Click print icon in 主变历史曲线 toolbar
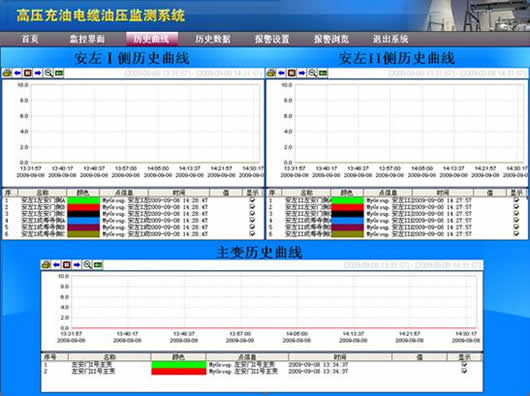This screenshot has height=396, width=530. [x=46, y=265]
